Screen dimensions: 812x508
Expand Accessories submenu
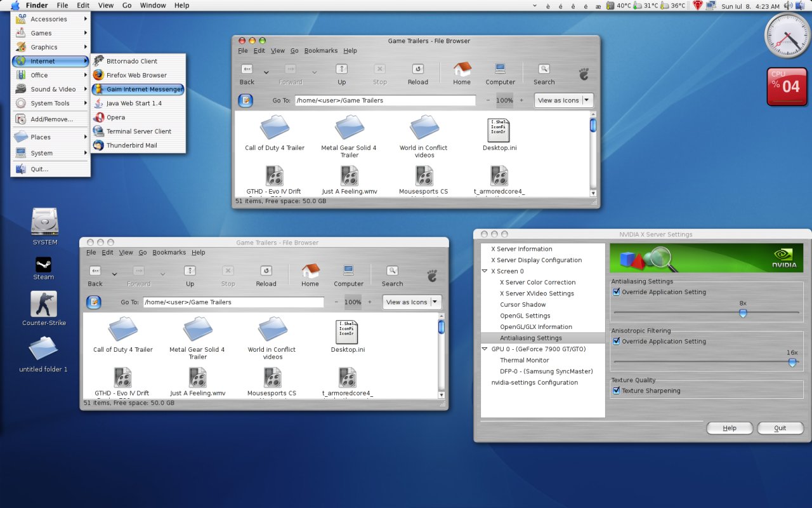click(x=51, y=19)
